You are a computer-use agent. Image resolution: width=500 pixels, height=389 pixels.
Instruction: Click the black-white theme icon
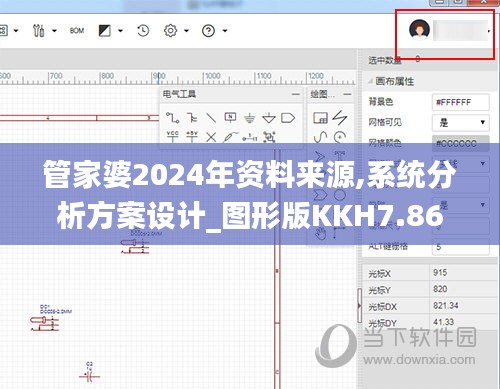coord(105,31)
